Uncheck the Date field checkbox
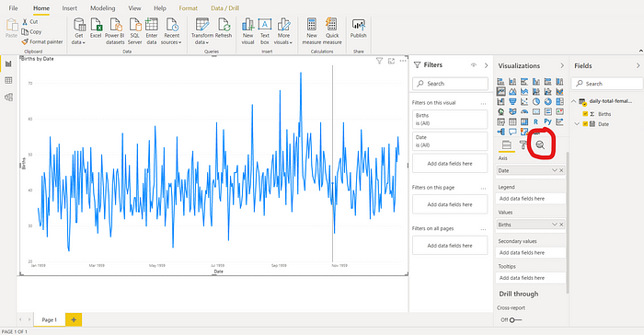644x335 pixels. (x=585, y=123)
